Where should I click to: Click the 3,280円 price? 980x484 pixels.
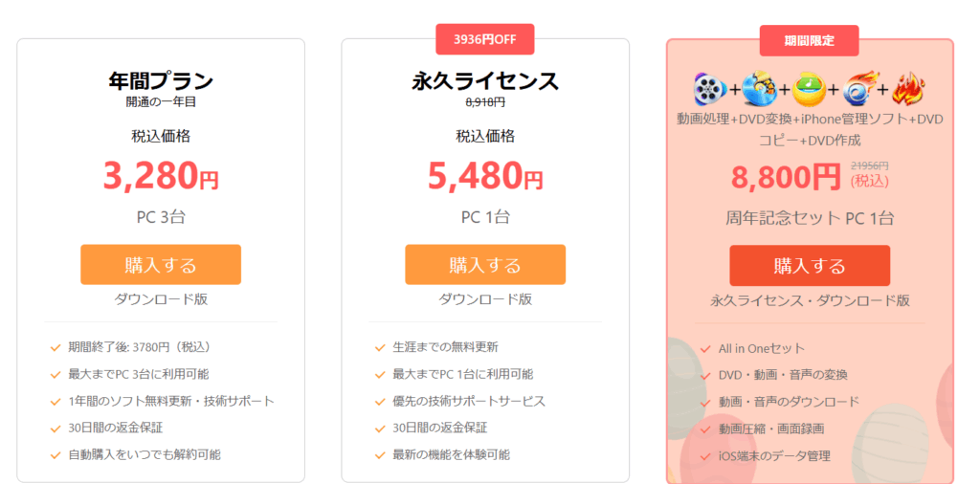161,177
